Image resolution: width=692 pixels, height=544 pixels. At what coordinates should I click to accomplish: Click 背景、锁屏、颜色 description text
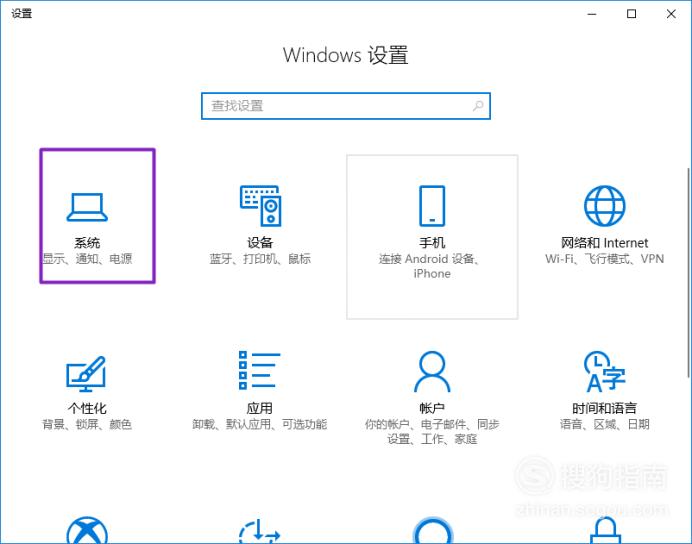point(87,424)
